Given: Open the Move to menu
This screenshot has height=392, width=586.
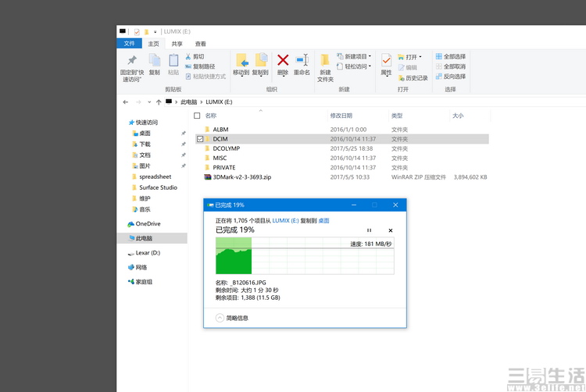Looking at the screenshot, I should [241, 64].
